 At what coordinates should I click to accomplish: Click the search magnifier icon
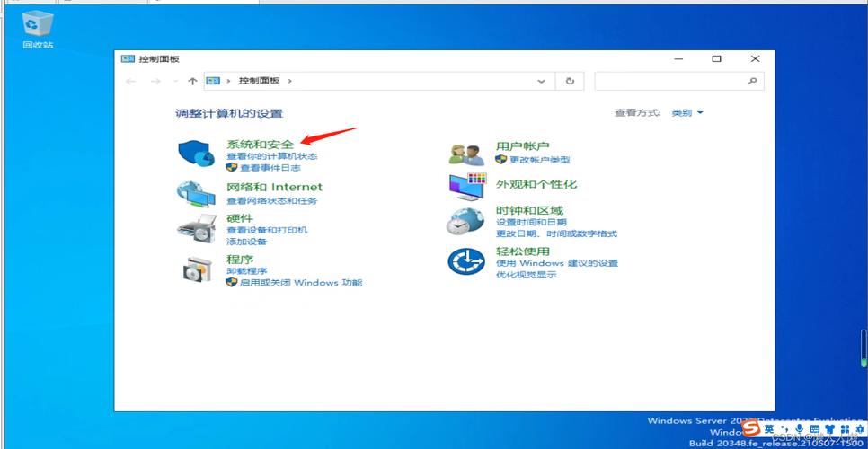point(752,81)
